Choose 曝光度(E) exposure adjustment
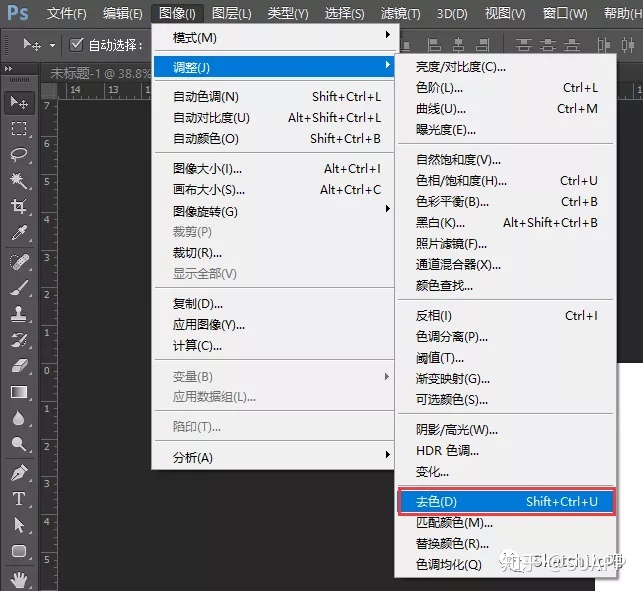This screenshot has height=591, width=643. [x=506, y=130]
